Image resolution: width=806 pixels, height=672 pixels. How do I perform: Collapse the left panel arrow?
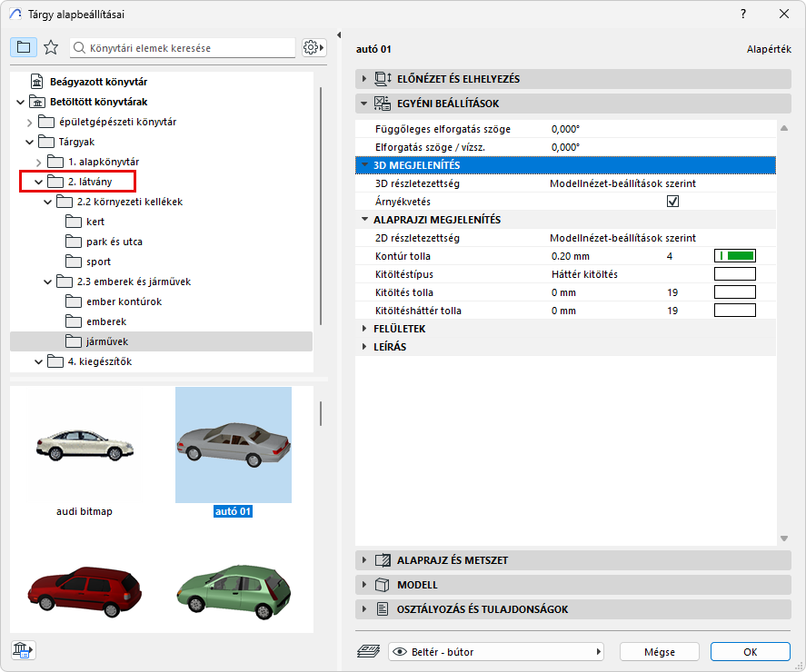click(x=338, y=35)
